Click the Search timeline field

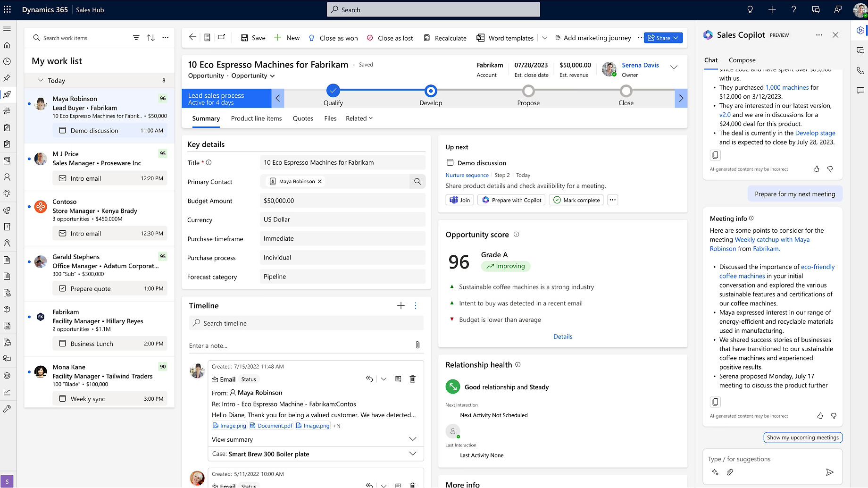[307, 323]
